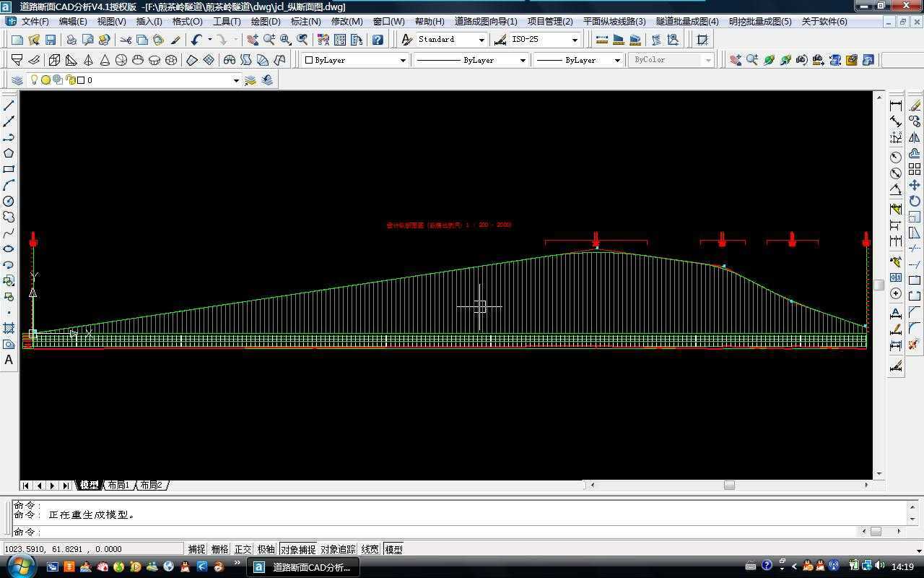
Task: Switch to the 布局2 tab
Action: click(x=152, y=485)
